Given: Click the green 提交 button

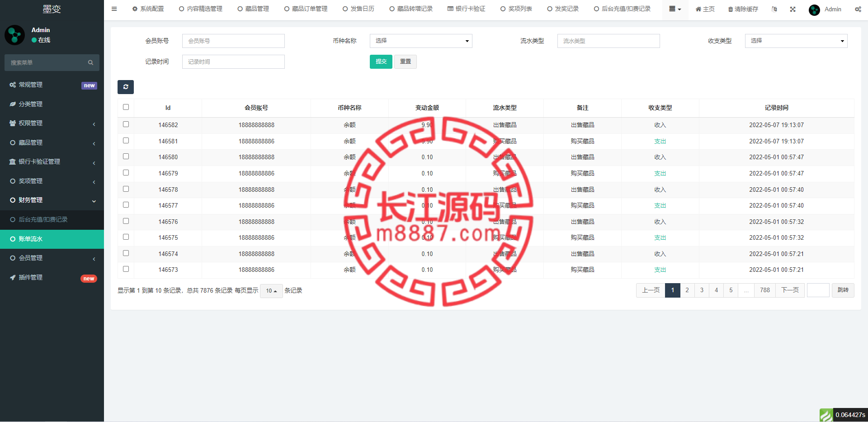Looking at the screenshot, I should point(381,62).
